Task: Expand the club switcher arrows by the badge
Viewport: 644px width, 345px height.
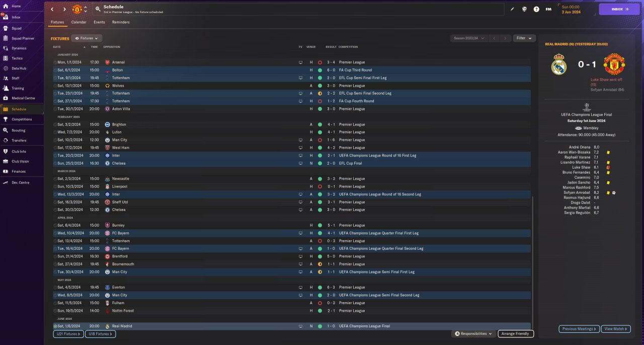Action: click(85, 9)
